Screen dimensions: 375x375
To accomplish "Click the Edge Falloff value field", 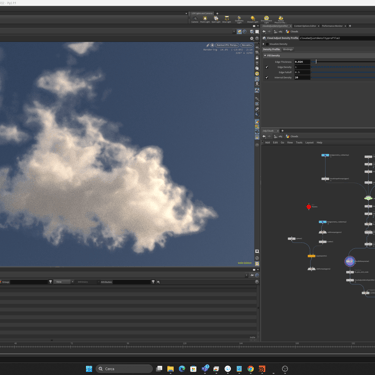I will coord(302,72).
